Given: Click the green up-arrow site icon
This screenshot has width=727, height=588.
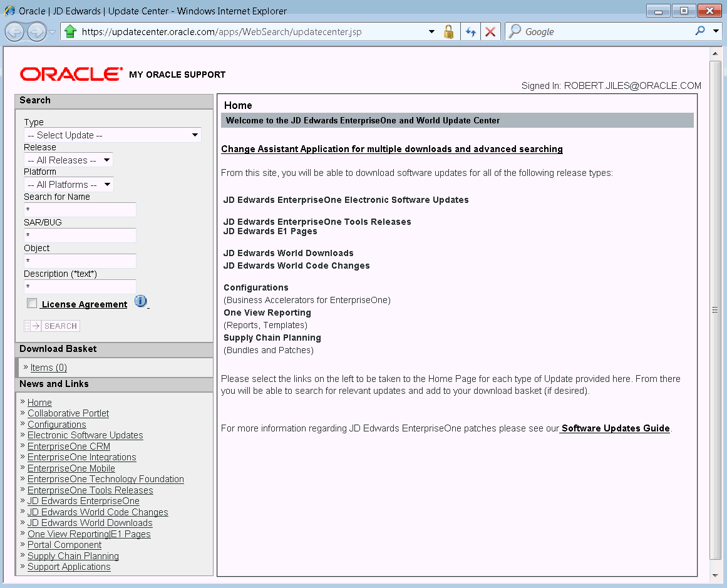Looking at the screenshot, I should [x=71, y=31].
